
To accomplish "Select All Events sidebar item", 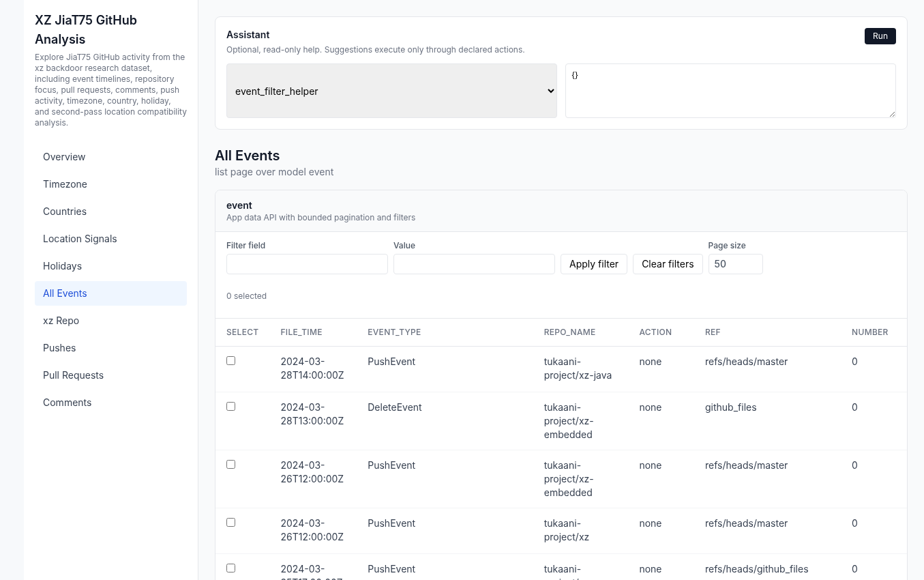I will point(110,293).
